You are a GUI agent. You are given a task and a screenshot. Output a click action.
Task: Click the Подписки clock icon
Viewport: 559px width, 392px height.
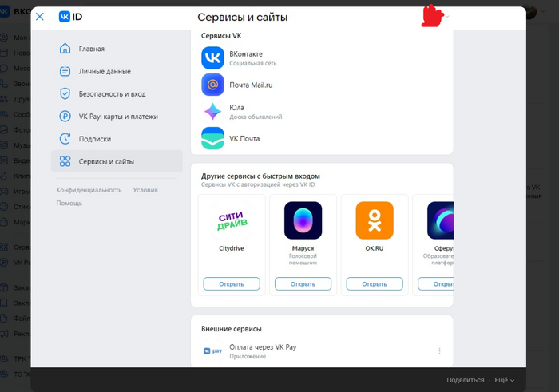[65, 139]
